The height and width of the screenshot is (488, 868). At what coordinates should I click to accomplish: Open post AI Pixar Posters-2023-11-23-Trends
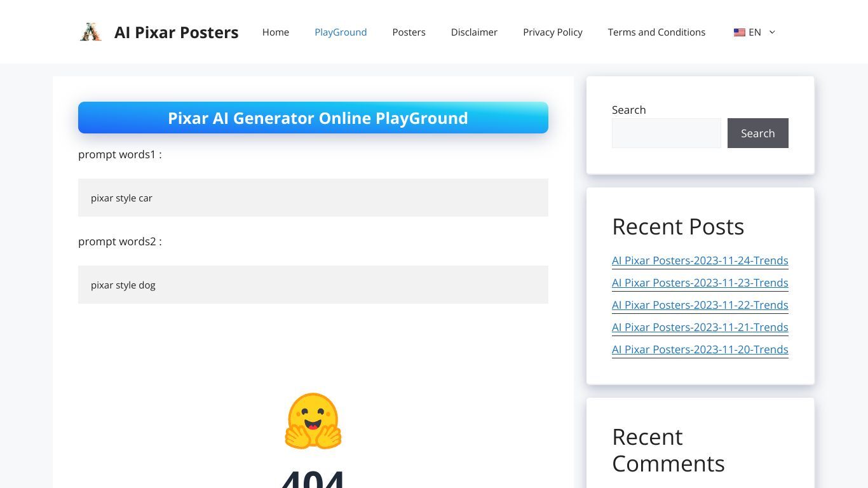[700, 283]
